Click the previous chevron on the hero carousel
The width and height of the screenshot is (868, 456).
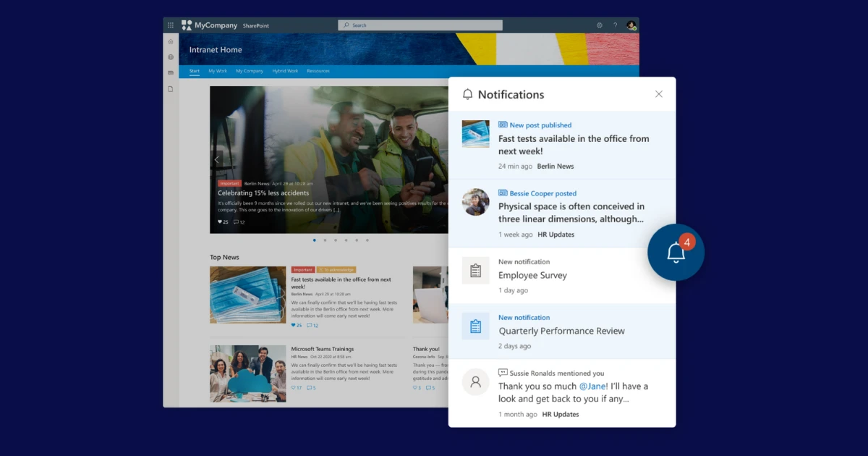[x=216, y=158]
